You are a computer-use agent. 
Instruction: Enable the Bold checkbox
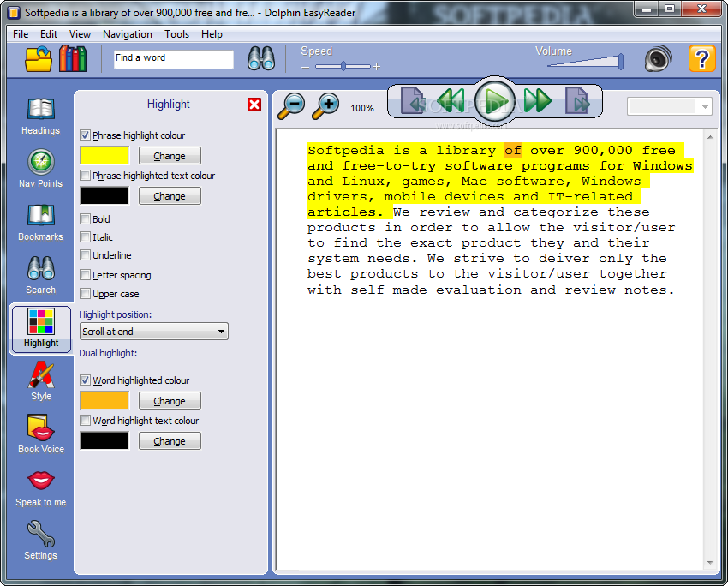pyautogui.click(x=85, y=218)
